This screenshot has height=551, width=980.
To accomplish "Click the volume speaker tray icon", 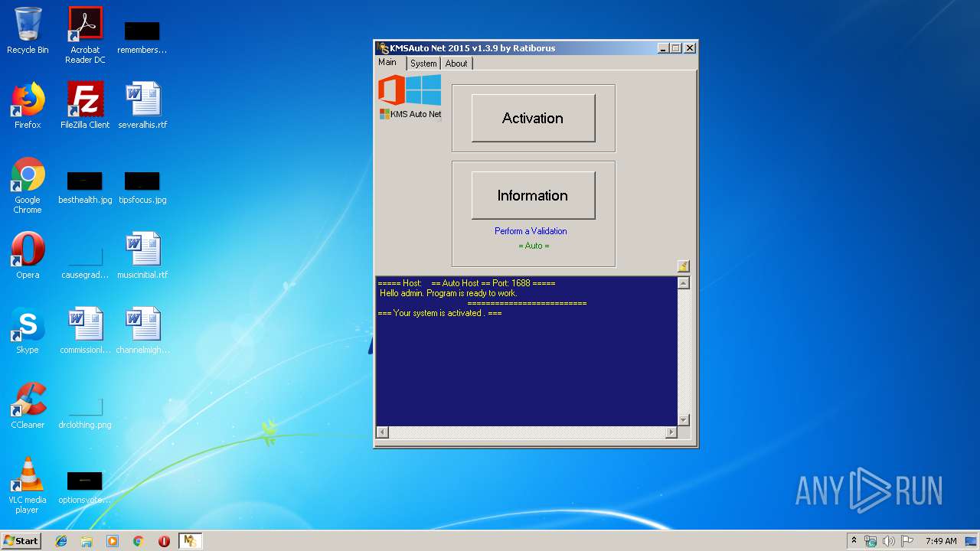I will click(889, 541).
